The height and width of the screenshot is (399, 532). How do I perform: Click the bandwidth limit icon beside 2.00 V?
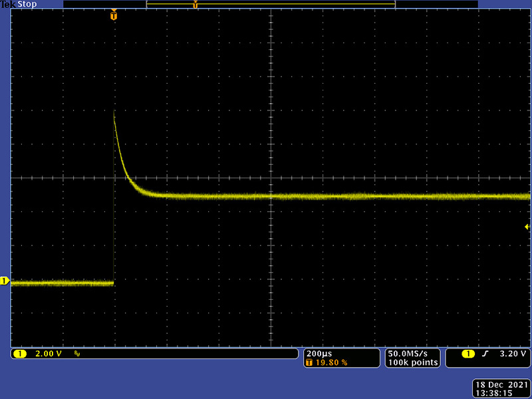click(x=77, y=354)
